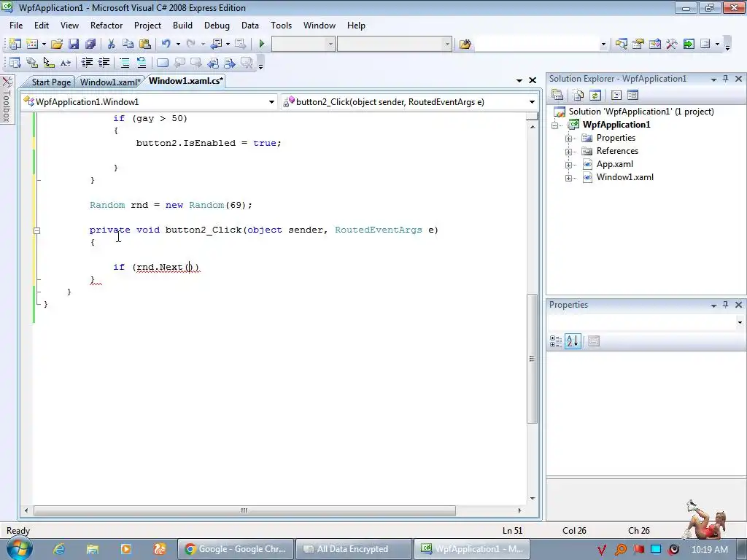The width and height of the screenshot is (747, 560).
Task: Pin or auto-hide the Solution Explorer panel
Action: [726, 79]
